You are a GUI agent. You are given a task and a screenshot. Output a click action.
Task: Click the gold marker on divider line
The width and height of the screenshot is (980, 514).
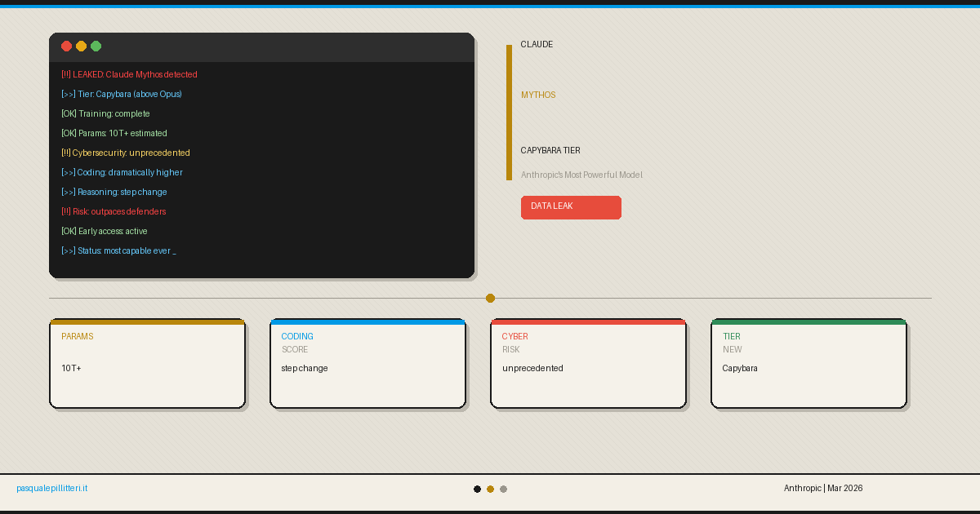pyautogui.click(x=490, y=299)
